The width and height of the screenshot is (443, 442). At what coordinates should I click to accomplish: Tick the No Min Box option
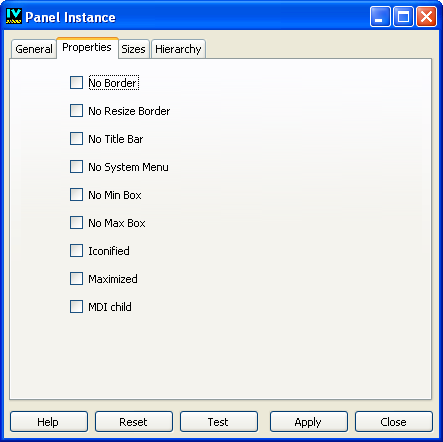click(76, 195)
